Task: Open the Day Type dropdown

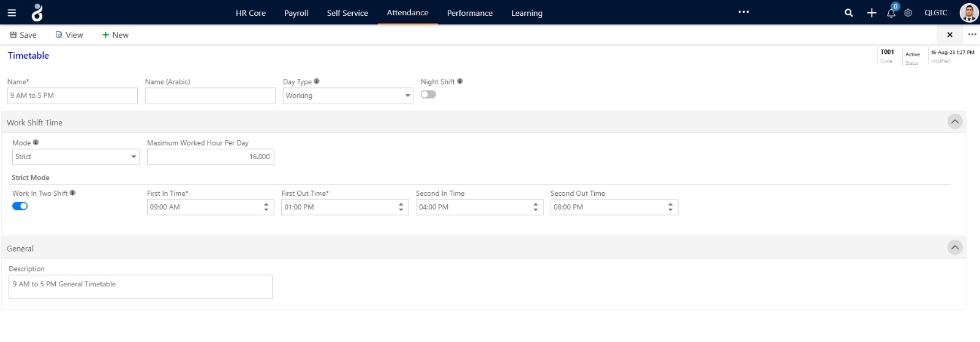Action: tap(348, 95)
